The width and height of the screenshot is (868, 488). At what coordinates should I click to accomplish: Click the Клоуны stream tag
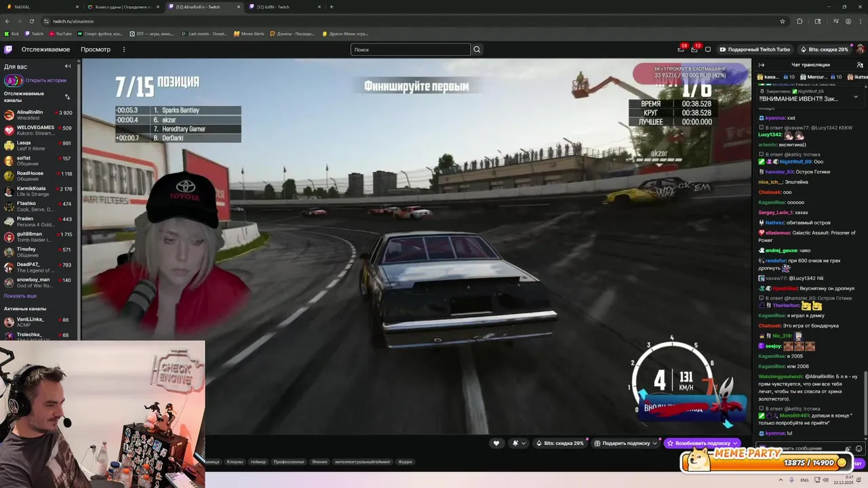pyautogui.click(x=235, y=462)
